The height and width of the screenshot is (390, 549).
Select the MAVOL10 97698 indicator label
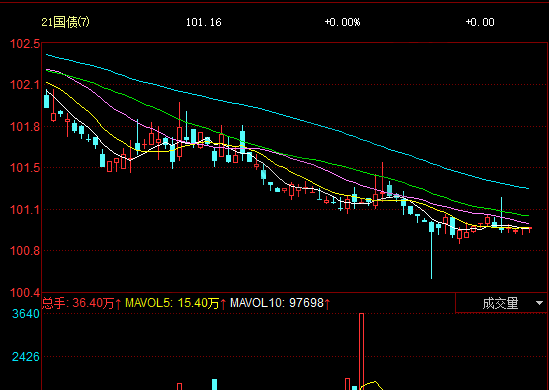tap(280, 303)
